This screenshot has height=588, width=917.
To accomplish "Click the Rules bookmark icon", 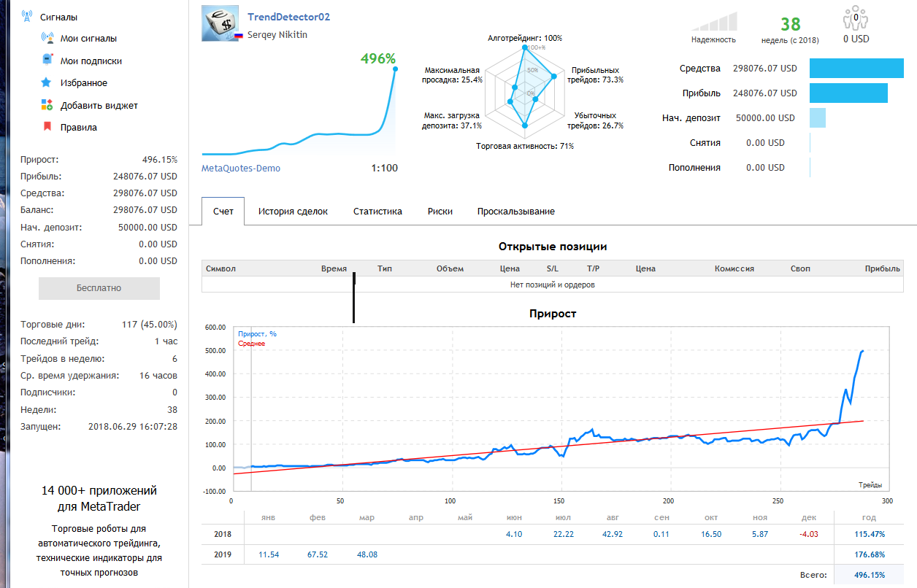I will pos(47,127).
